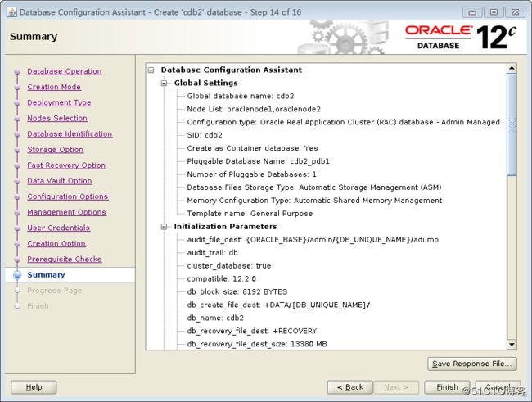Select 'Global database name: cdb2' row
This screenshot has height=402, width=532.
[241, 96]
